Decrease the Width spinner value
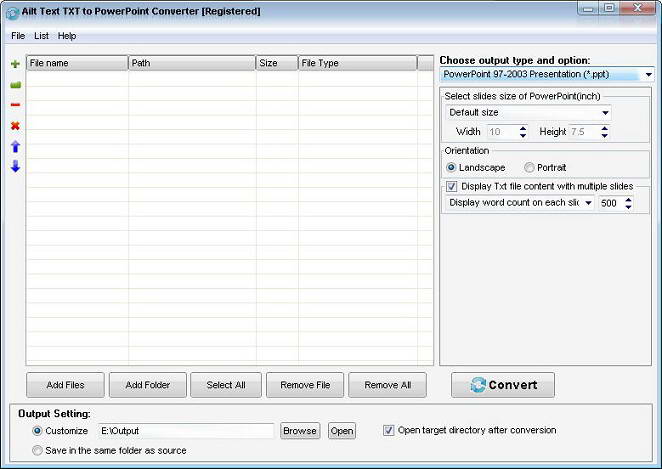Image resolution: width=662 pixels, height=469 pixels. pos(523,136)
